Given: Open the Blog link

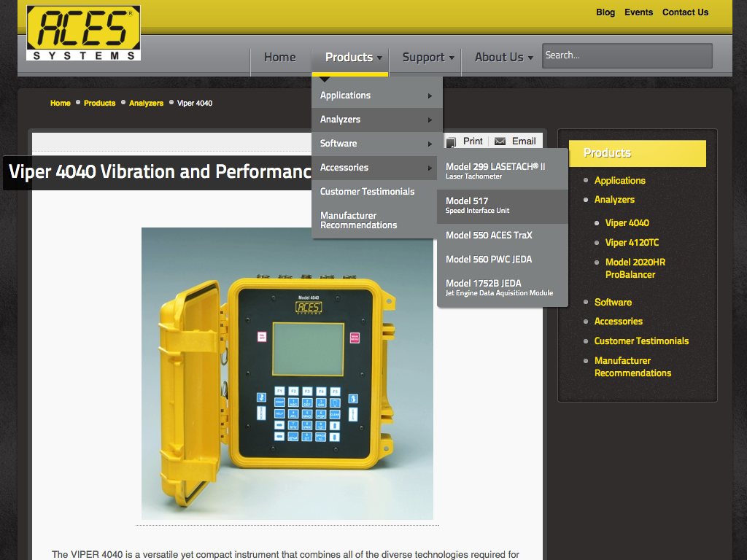Looking at the screenshot, I should 605,12.
